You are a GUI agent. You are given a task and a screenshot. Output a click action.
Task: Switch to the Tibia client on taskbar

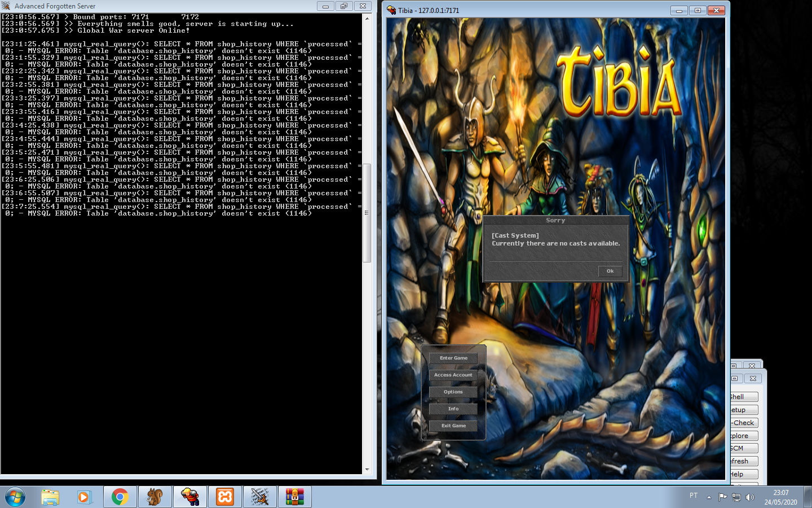click(190, 497)
